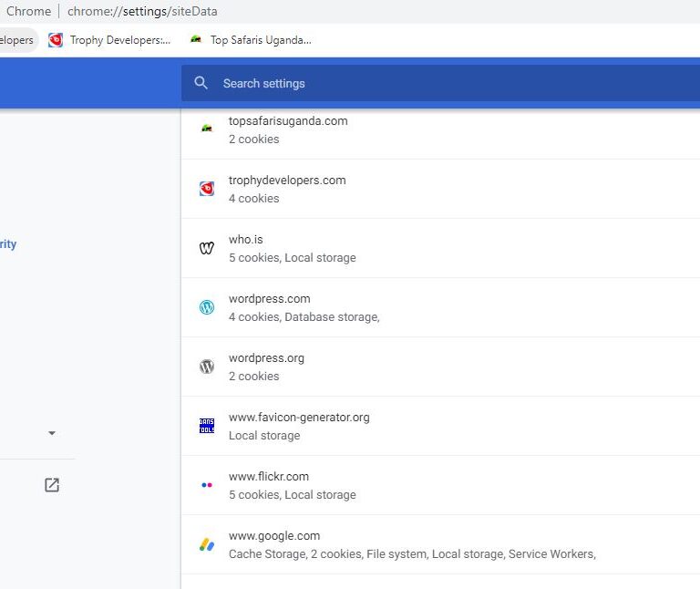
Task: Open www.google.com site entry
Action: [x=440, y=545]
